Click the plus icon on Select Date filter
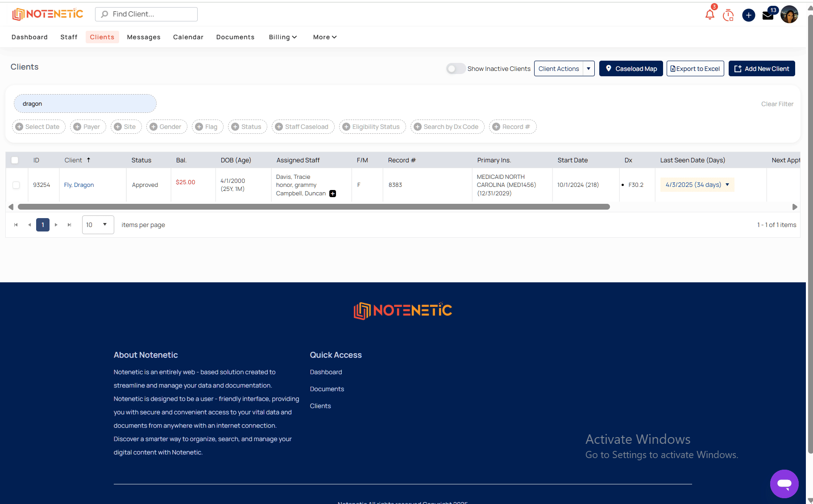The image size is (813, 504). click(x=19, y=127)
